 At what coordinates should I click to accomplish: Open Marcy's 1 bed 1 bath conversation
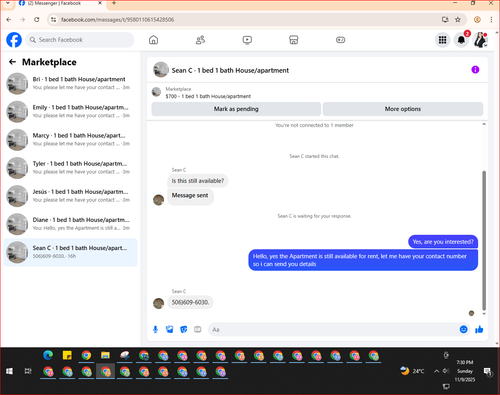tap(70, 140)
